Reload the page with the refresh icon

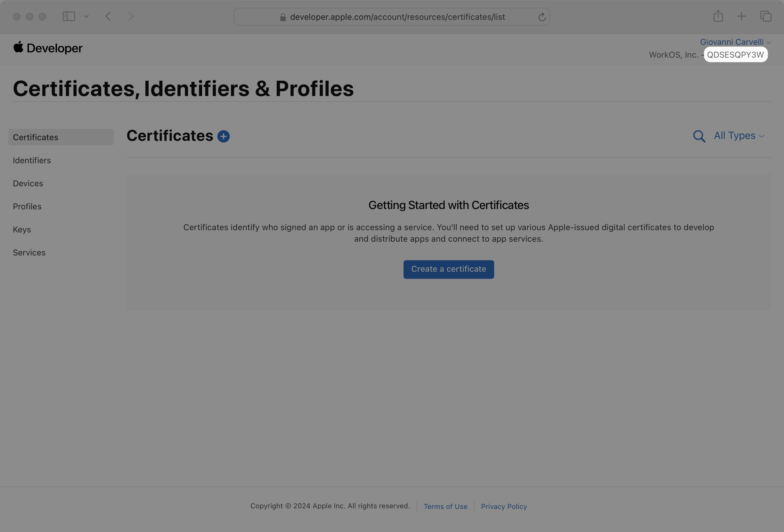pos(542,17)
